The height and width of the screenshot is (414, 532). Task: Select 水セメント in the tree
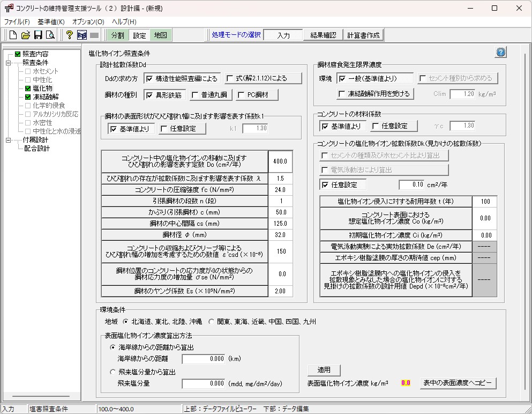(46, 71)
